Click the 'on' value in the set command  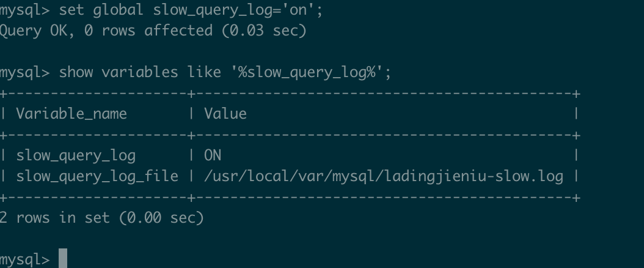coord(299,9)
